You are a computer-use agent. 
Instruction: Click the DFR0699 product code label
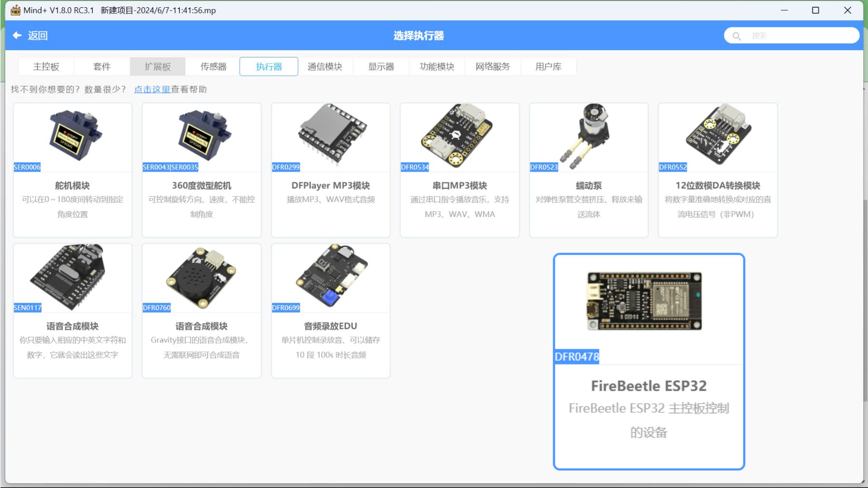(285, 308)
